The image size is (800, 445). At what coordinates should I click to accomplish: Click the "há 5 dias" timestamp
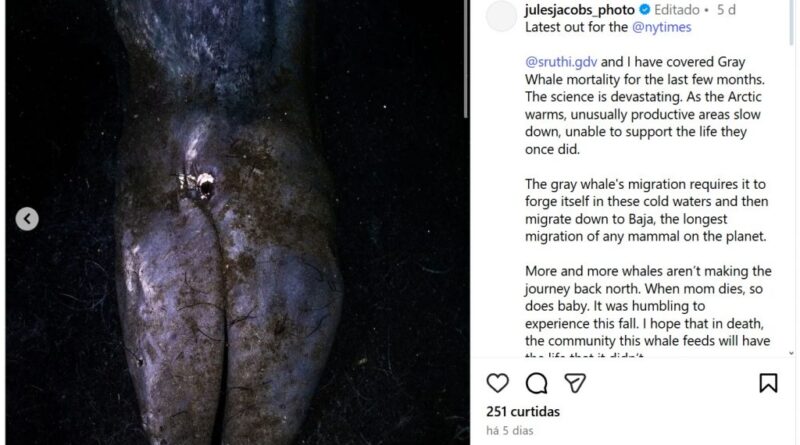(510, 431)
